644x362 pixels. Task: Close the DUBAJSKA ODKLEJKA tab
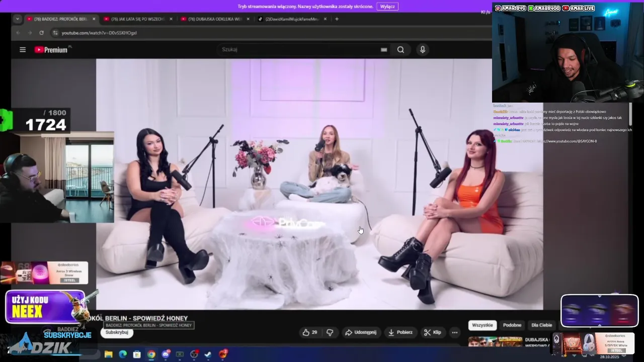point(248,19)
